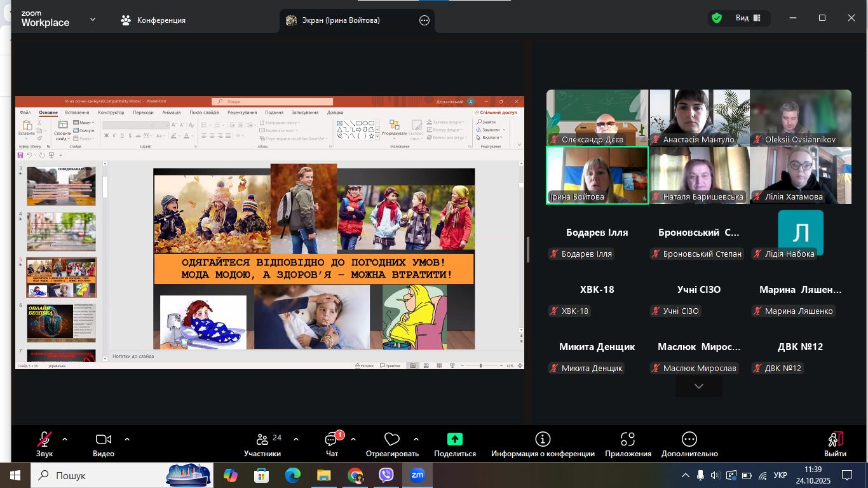Click the More options ellipsis icon
The image size is (868, 488).
689,439
